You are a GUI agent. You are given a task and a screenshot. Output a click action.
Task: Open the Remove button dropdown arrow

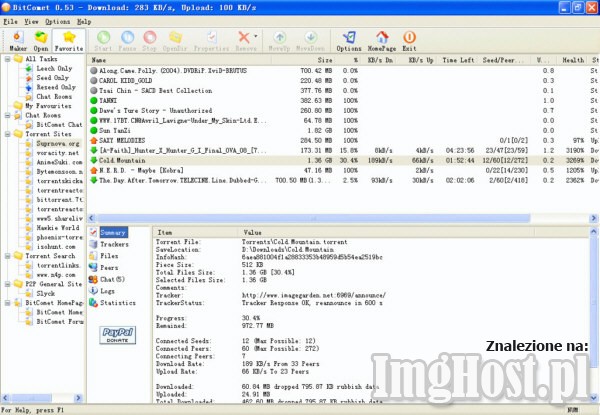point(256,37)
